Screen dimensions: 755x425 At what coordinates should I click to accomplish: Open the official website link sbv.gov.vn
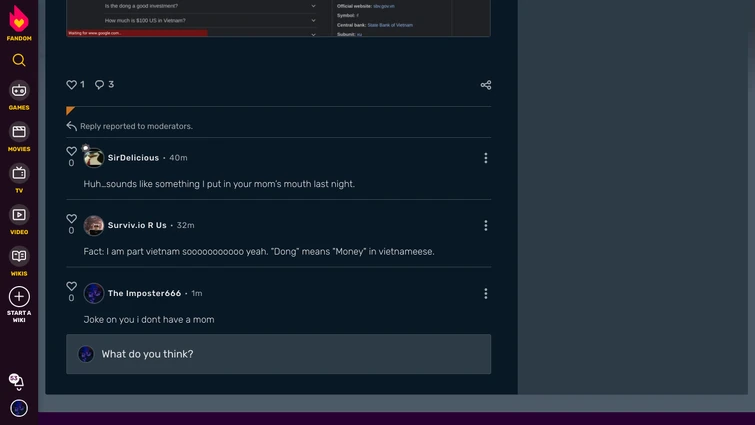(384, 6)
